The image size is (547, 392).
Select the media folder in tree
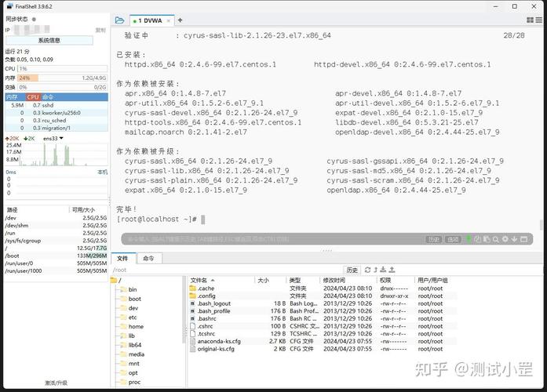pyautogui.click(x=132, y=354)
